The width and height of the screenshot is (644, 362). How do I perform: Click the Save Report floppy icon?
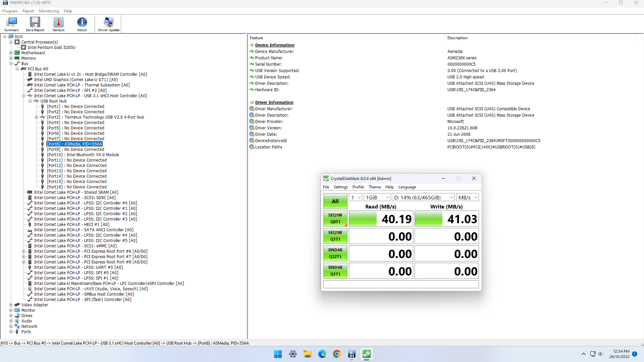[35, 24]
